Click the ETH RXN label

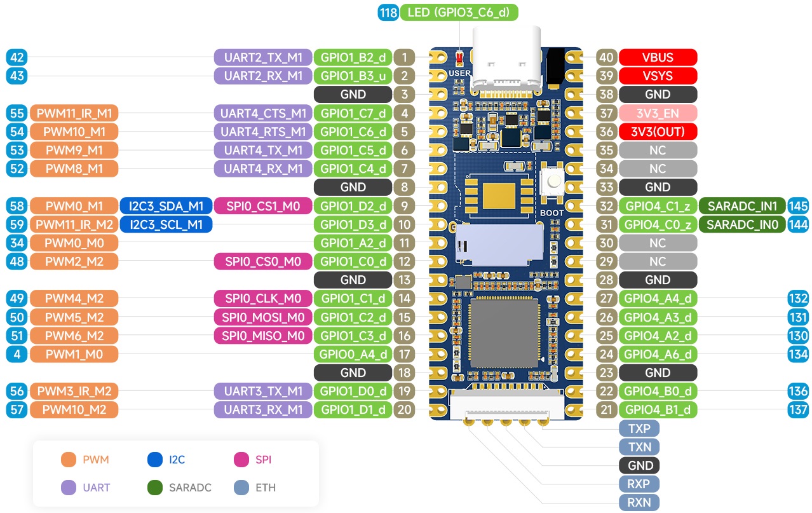pyautogui.click(x=639, y=502)
